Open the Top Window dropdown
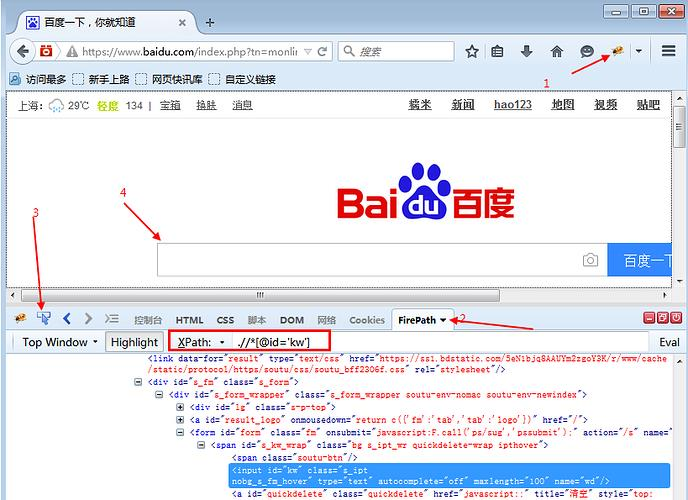688x500 pixels. (x=60, y=342)
